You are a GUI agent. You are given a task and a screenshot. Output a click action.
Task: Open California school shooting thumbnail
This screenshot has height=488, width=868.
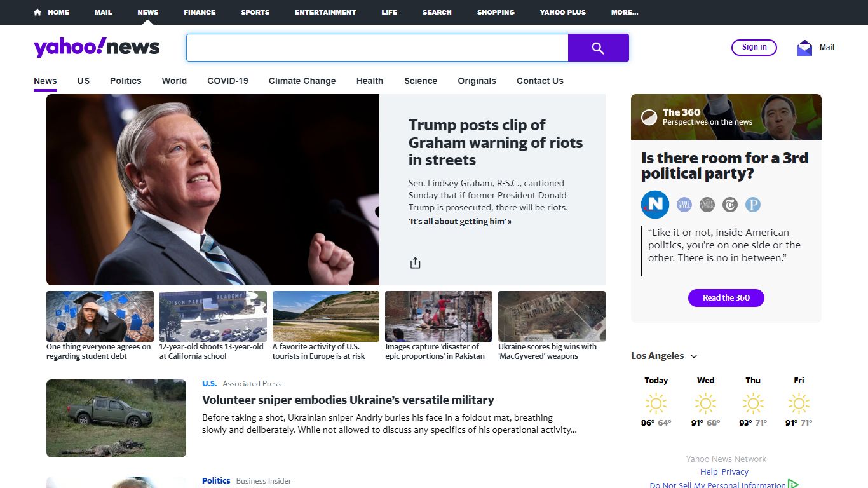coord(213,316)
